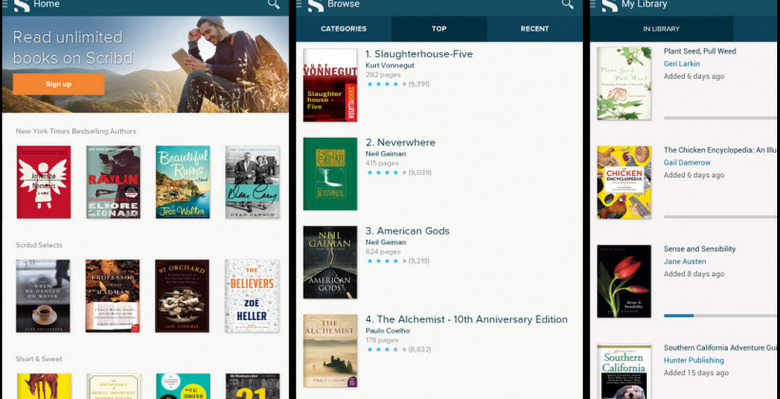Viewport: 780px width, 399px height.
Task: Click author link Jane Austen
Action: click(684, 261)
